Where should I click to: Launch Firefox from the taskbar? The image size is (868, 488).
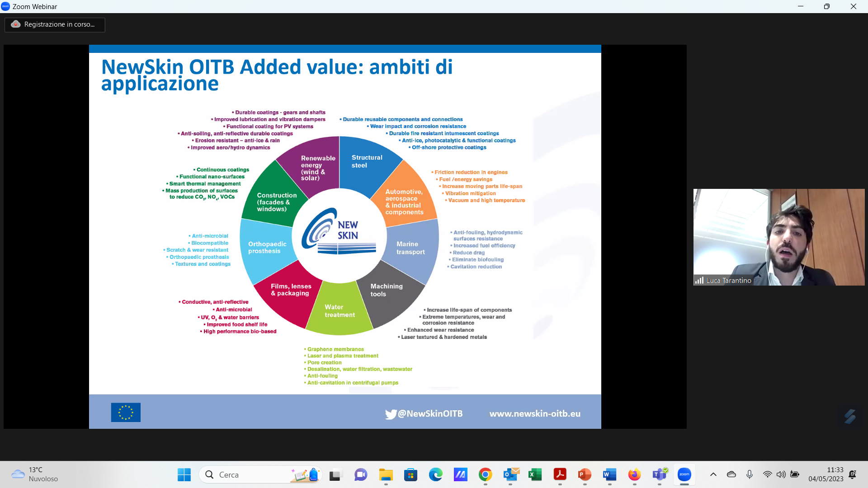[634, 474]
